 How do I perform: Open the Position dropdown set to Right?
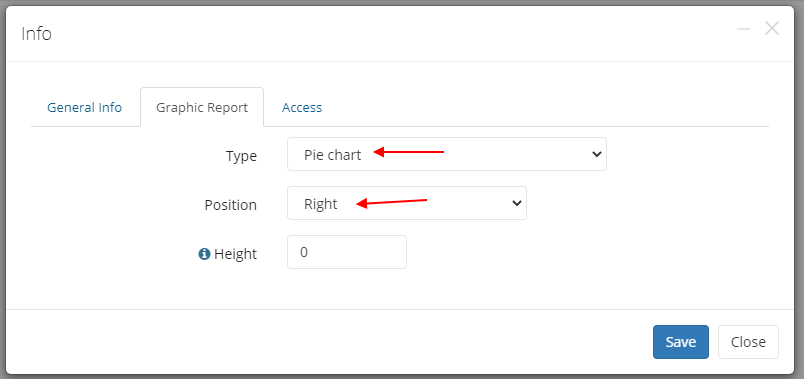pyautogui.click(x=407, y=203)
